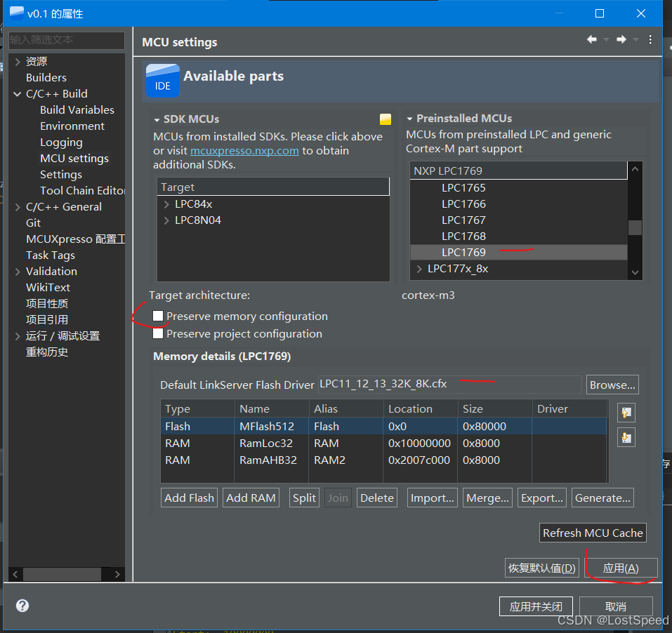Click the sidebar horizontal scroll-right arrow
672x633 pixels.
click(x=117, y=574)
